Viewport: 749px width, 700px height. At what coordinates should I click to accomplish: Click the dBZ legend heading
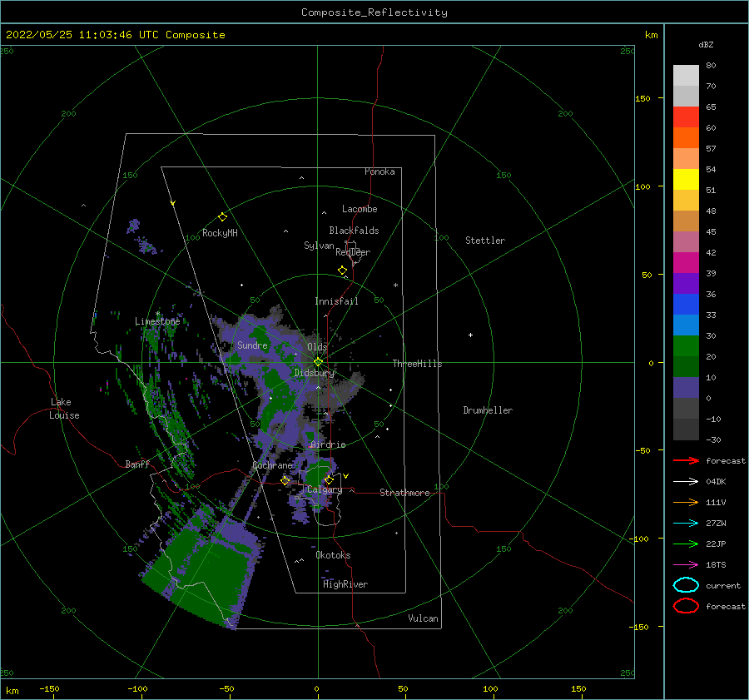[706, 44]
